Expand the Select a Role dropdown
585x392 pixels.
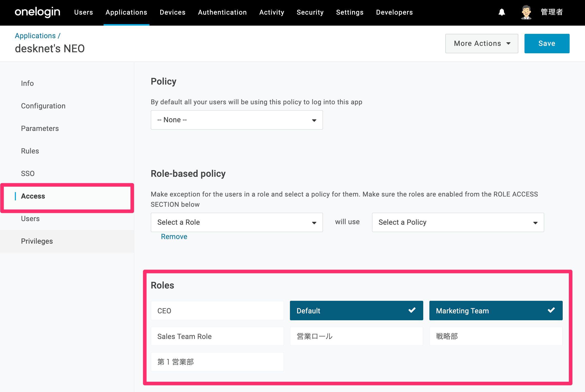pos(237,222)
